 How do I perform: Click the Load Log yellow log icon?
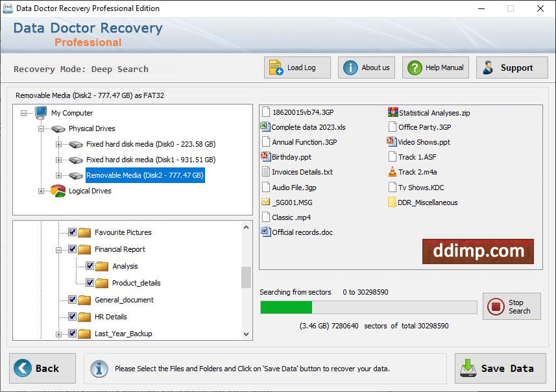point(276,67)
